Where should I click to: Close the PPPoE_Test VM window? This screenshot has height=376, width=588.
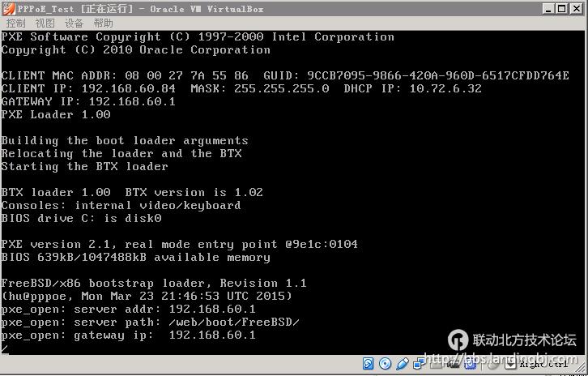[x=577, y=8]
